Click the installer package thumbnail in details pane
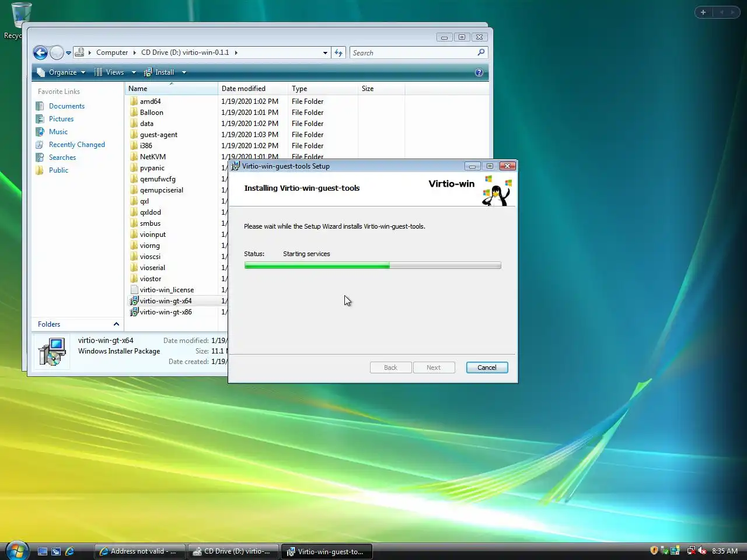Screen dimensions: 747x560 [x=52, y=352]
